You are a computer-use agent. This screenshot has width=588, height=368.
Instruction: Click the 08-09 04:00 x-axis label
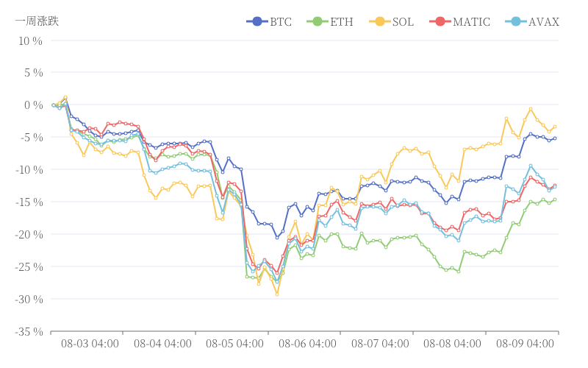[525, 344]
